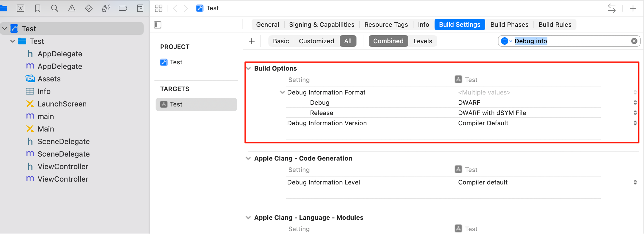
Task: Show only Customized build settings
Action: [316, 41]
